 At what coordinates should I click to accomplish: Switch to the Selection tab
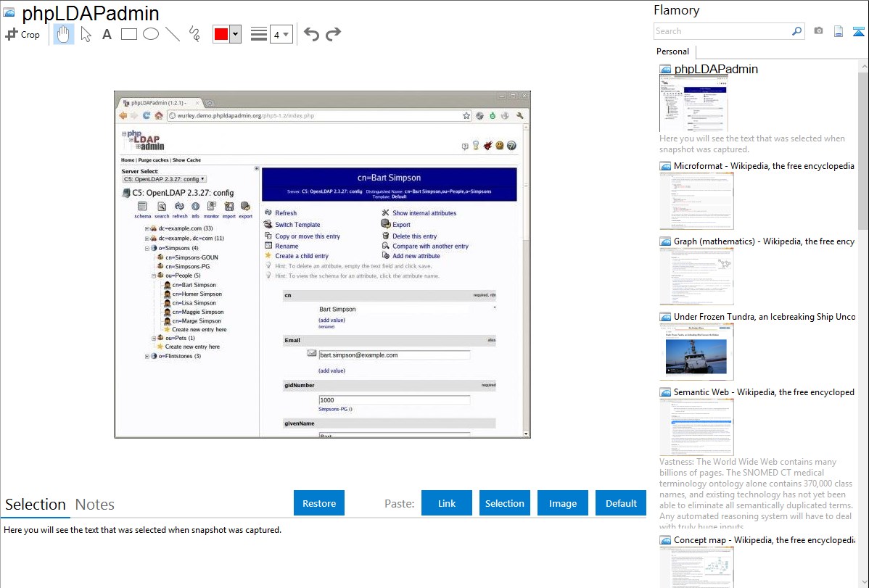[36, 505]
